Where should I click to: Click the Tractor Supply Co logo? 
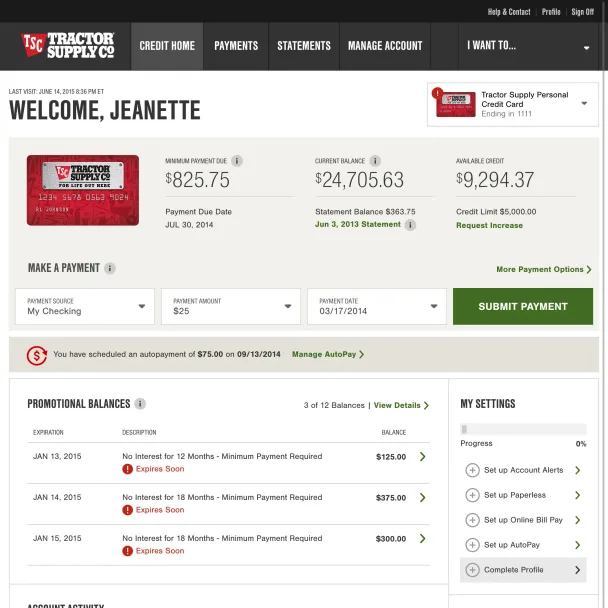coord(68,45)
